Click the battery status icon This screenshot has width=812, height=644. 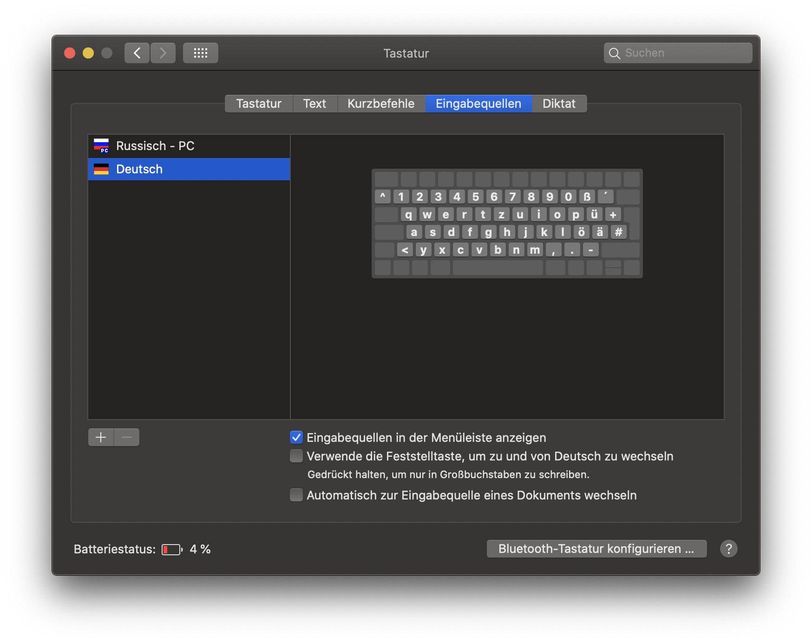[172, 550]
